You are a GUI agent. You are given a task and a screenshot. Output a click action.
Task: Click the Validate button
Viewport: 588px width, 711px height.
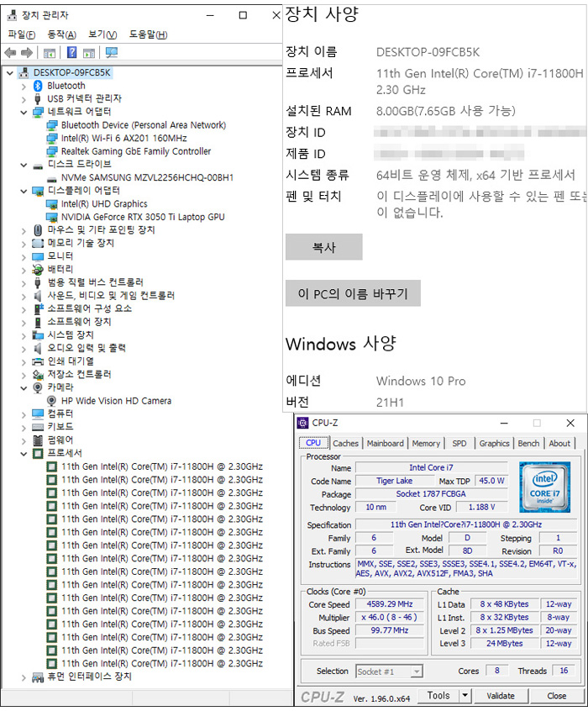(501, 696)
